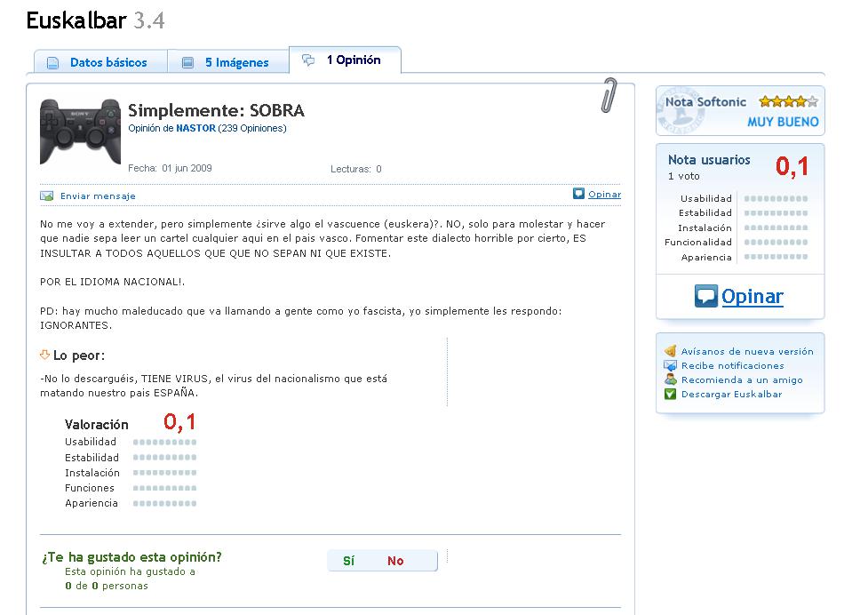Click the paperclip icon on the review

pyautogui.click(x=609, y=95)
